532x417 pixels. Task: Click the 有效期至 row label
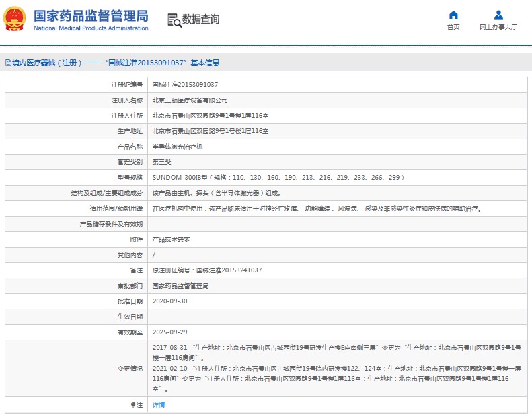130,332
